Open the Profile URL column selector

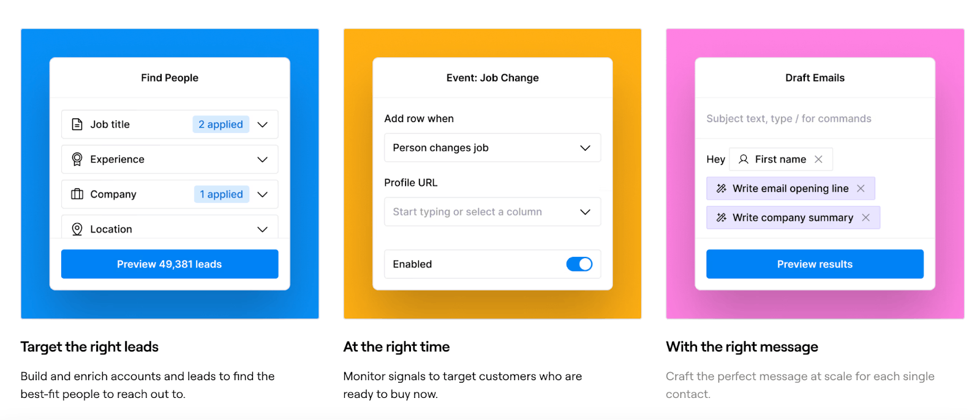point(585,212)
